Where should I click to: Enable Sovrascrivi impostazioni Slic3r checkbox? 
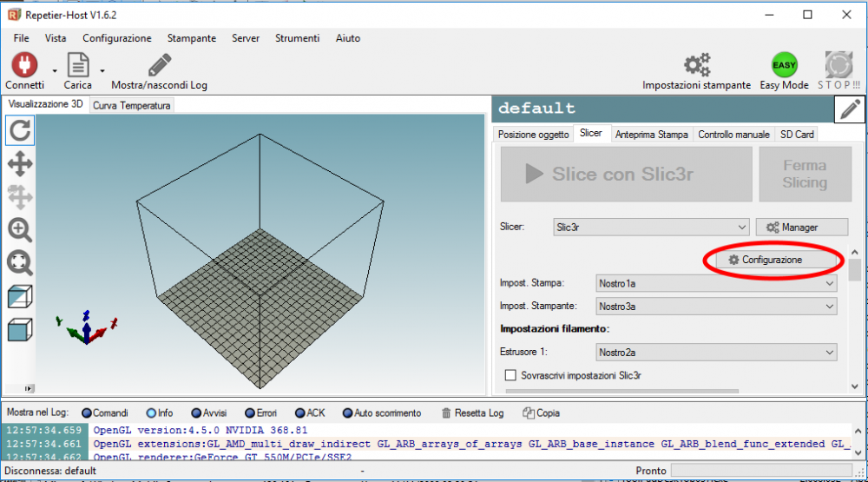tap(510, 375)
